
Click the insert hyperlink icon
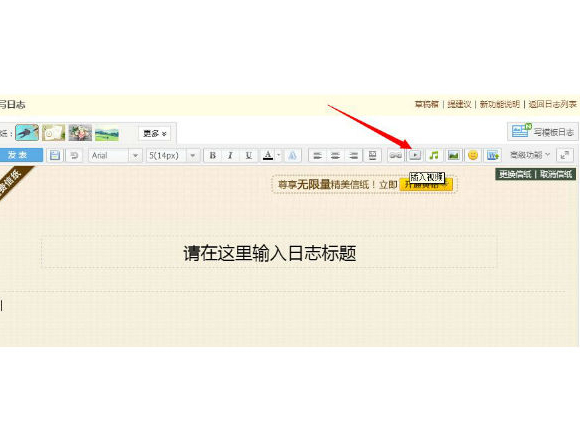pyautogui.click(x=395, y=155)
